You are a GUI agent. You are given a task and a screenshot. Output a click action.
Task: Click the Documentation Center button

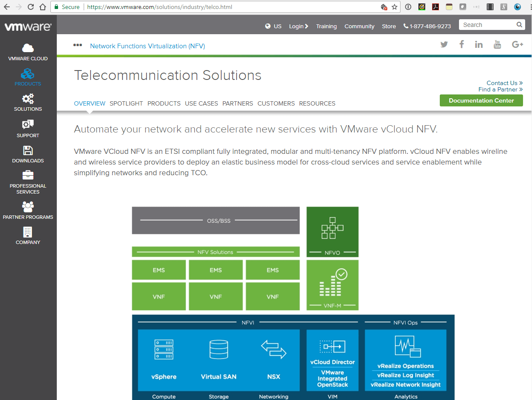coord(481,100)
